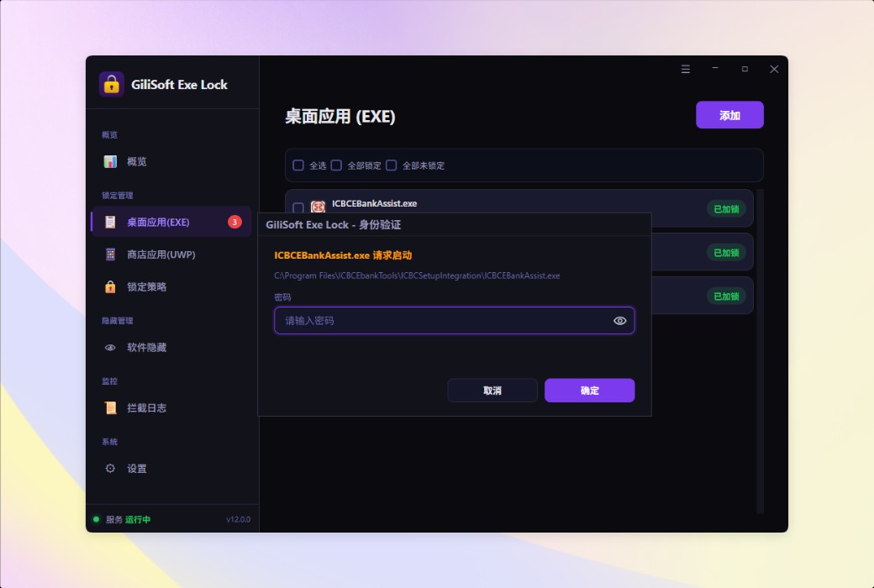Click the red badge showing 3
The image size is (874, 588).
[x=234, y=222]
